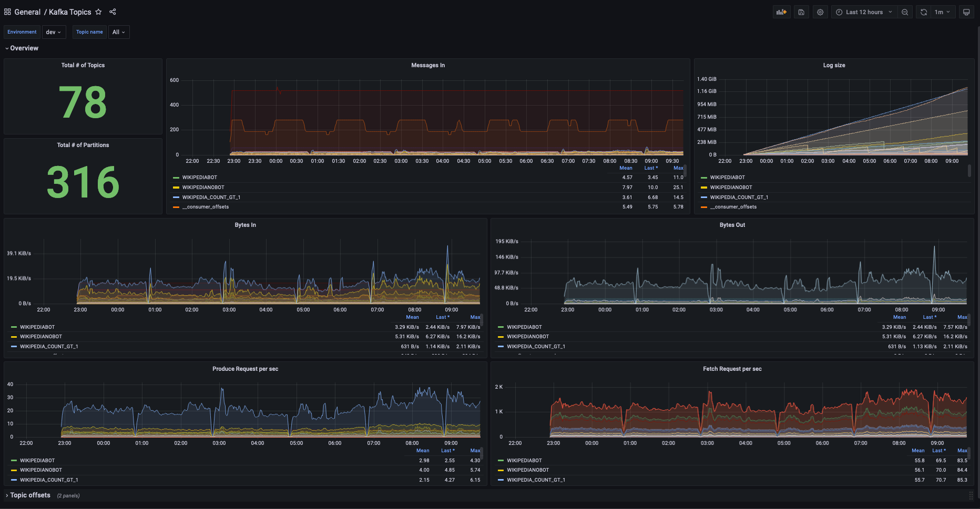980x509 pixels.
Task: Refresh the dashboard
Action: [924, 12]
